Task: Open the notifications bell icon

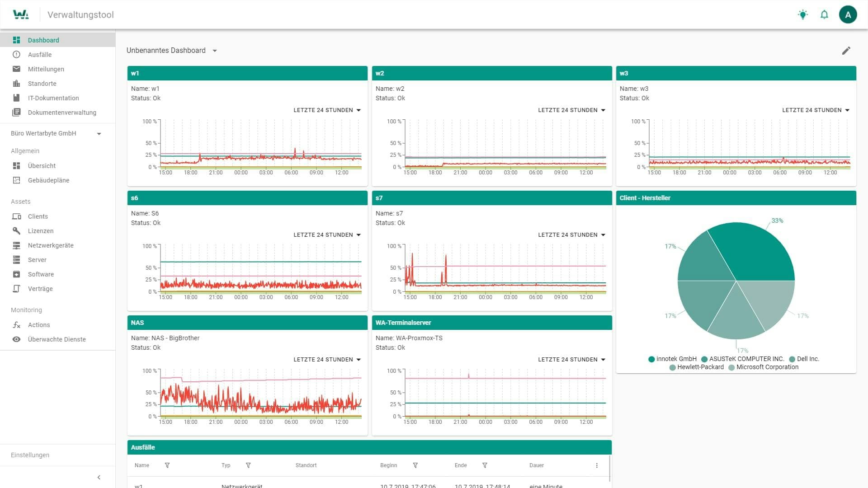Action: coord(824,14)
